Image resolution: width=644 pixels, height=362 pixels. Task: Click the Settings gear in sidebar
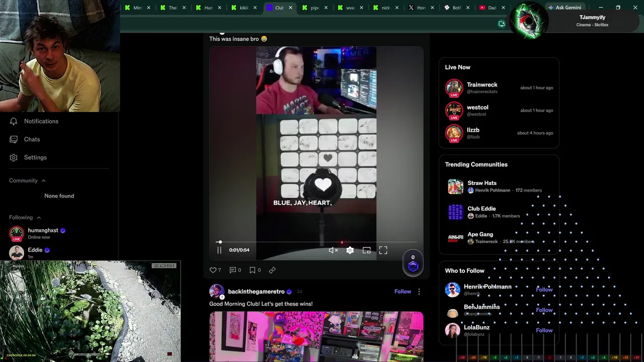(14, 157)
